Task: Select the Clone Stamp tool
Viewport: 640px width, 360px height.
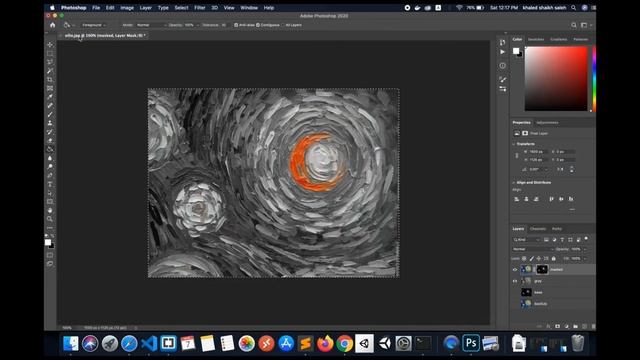Action: [50, 123]
